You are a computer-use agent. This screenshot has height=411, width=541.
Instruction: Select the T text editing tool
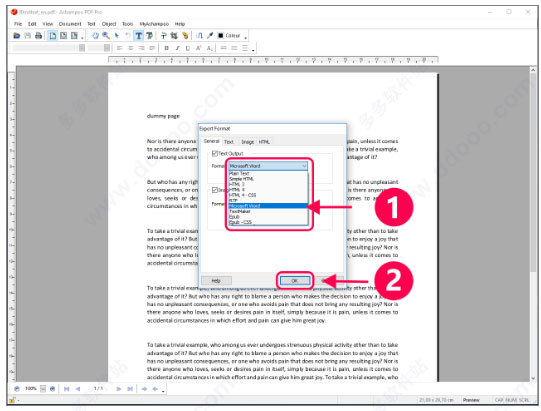pyautogui.click(x=138, y=36)
